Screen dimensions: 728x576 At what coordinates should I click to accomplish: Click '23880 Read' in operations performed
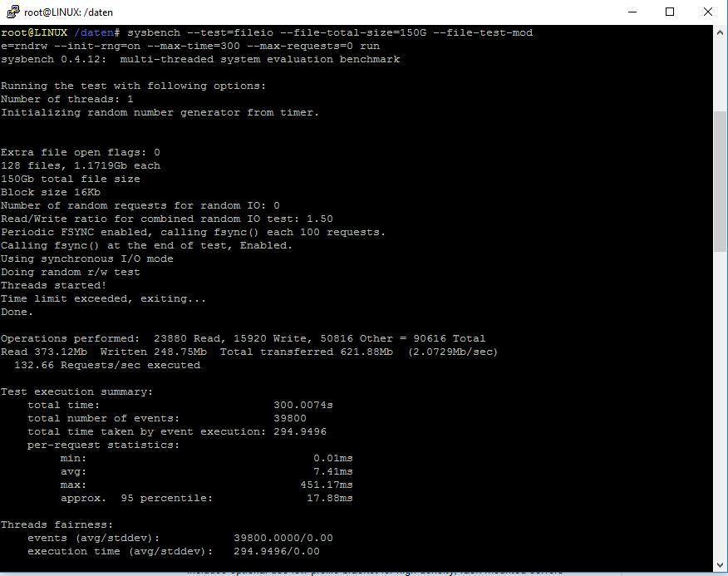pos(189,338)
